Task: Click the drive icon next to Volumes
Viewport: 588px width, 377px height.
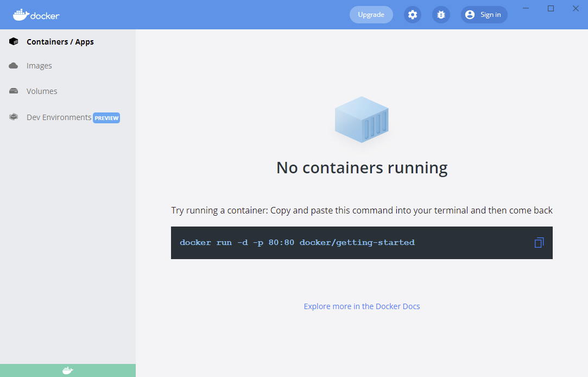Action: [x=14, y=91]
